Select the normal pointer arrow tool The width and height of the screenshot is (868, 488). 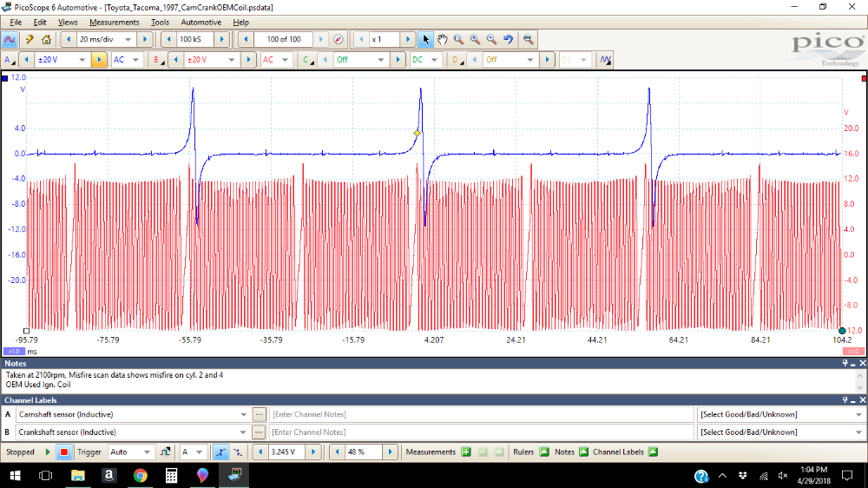pos(425,39)
